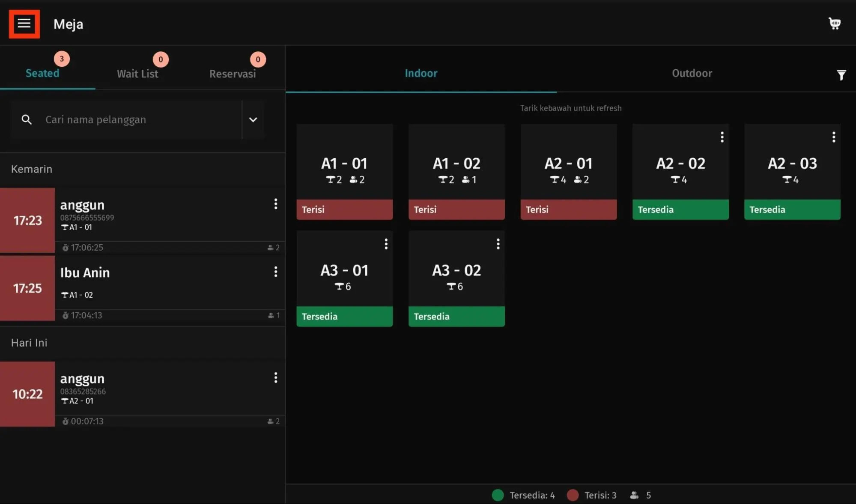Open options for anggun 10:22 entry
856x504 pixels.
tap(275, 377)
